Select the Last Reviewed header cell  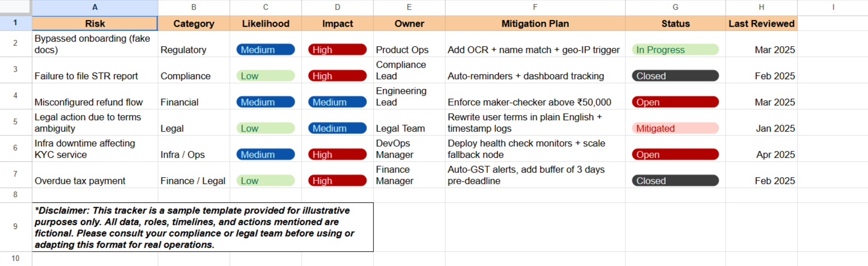(761, 23)
